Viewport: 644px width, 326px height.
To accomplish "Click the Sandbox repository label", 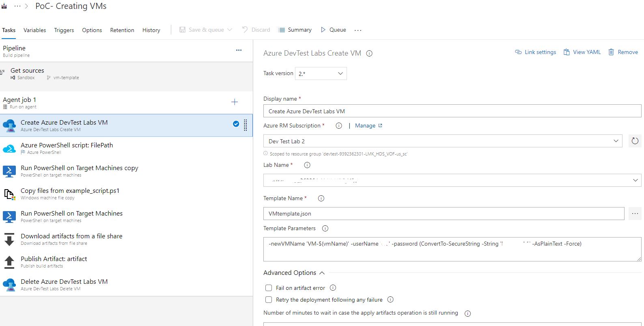I will [26, 78].
